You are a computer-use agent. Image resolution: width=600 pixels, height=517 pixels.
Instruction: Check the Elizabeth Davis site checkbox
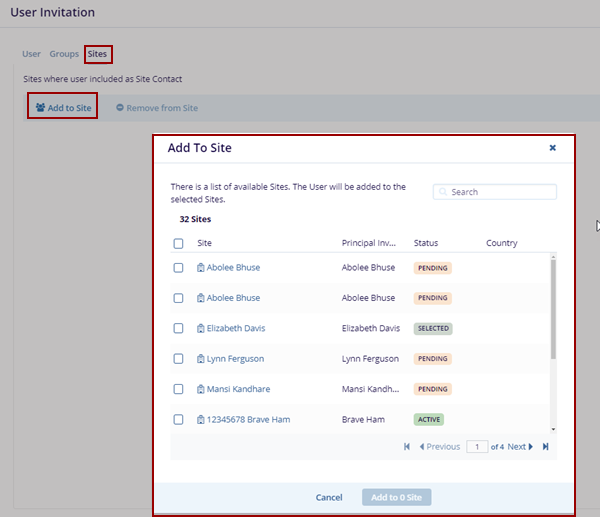[x=178, y=328]
